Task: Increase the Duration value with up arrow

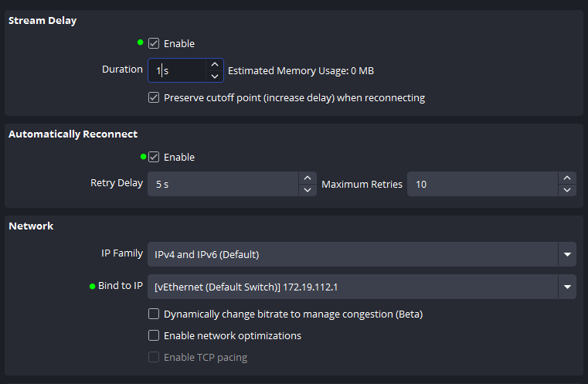Action: tap(215, 64)
